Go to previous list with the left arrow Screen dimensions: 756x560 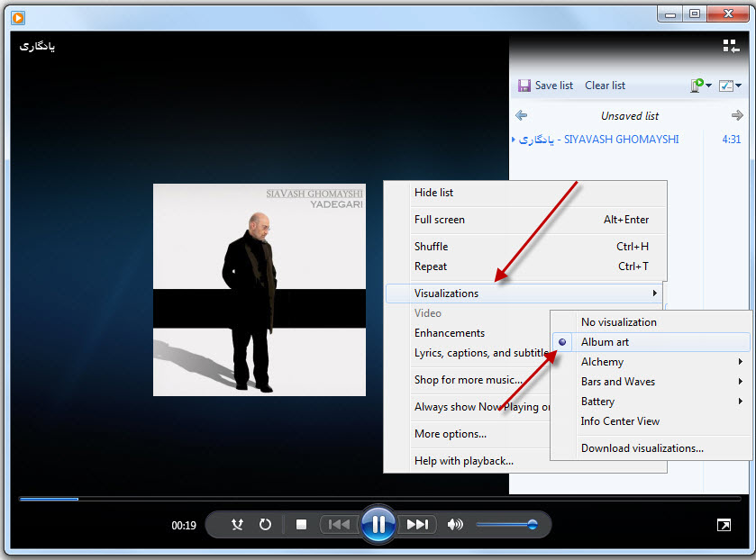pyautogui.click(x=521, y=115)
